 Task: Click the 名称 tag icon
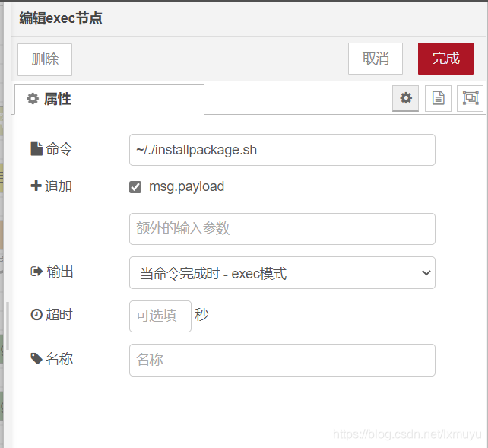36,359
